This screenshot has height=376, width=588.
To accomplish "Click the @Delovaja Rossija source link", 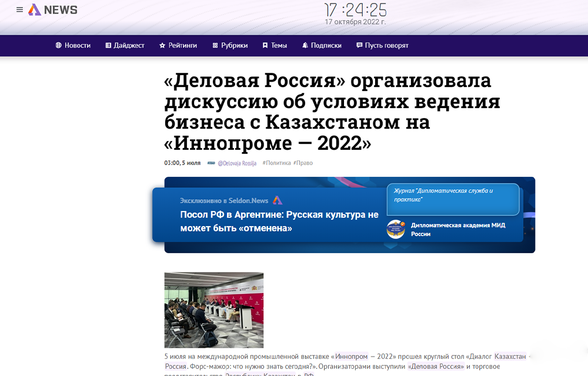I will coord(236,163).
